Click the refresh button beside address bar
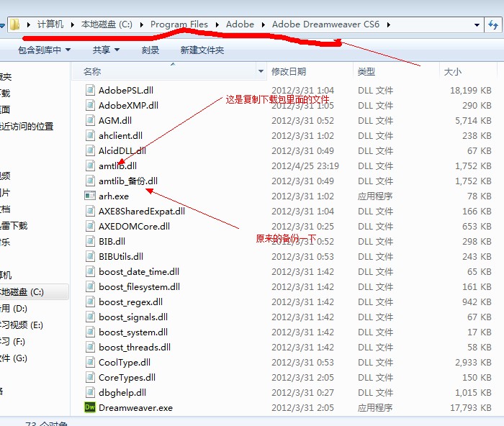The height and width of the screenshot is (426, 504). (x=493, y=24)
